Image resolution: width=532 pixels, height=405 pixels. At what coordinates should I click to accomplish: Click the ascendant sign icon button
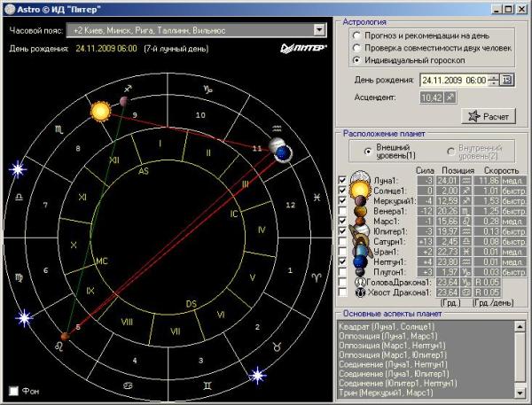pos(450,97)
